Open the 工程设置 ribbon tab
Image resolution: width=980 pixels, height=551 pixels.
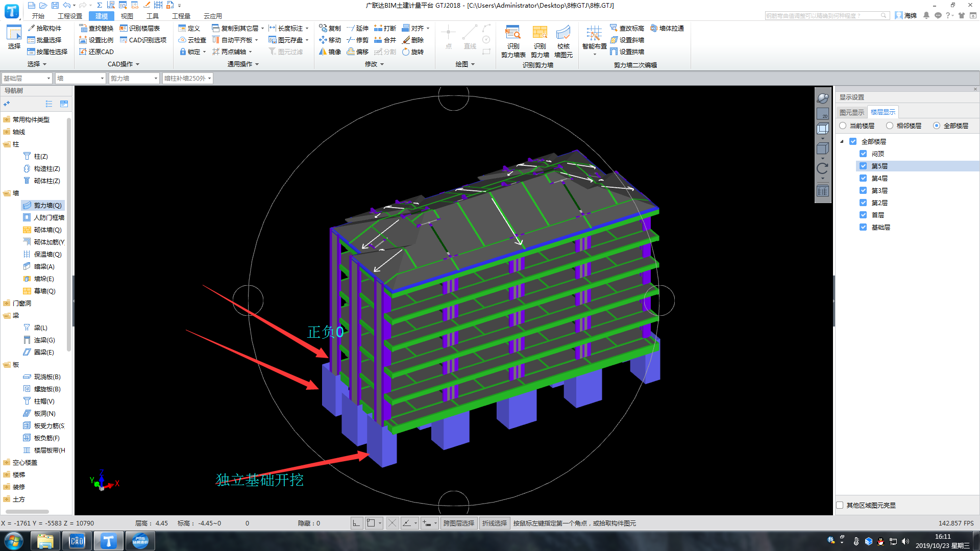(69, 16)
